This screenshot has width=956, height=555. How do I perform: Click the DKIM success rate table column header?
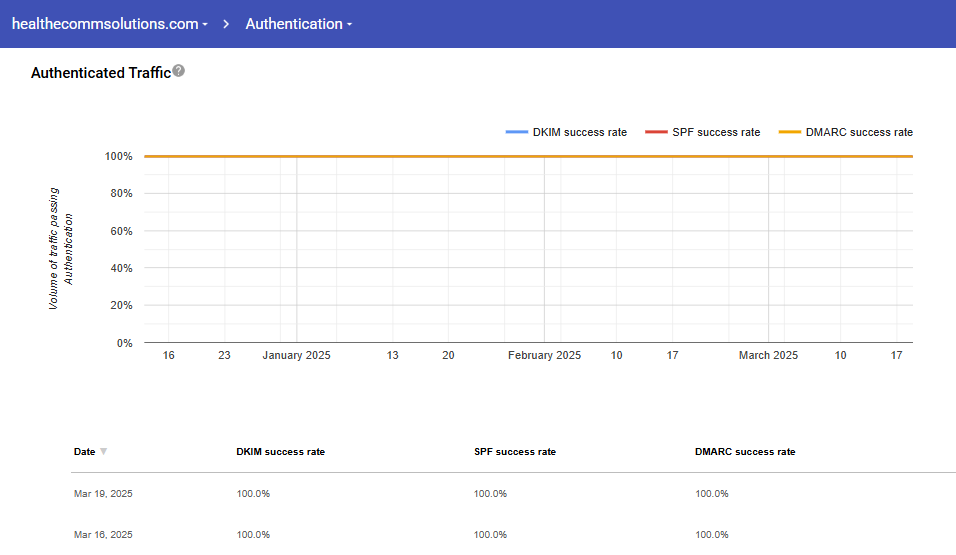pyautogui.click(x=280, y=452)
